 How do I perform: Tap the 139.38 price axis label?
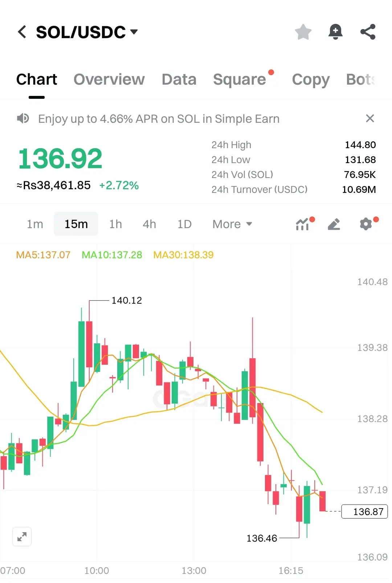(x=372, y=348)
